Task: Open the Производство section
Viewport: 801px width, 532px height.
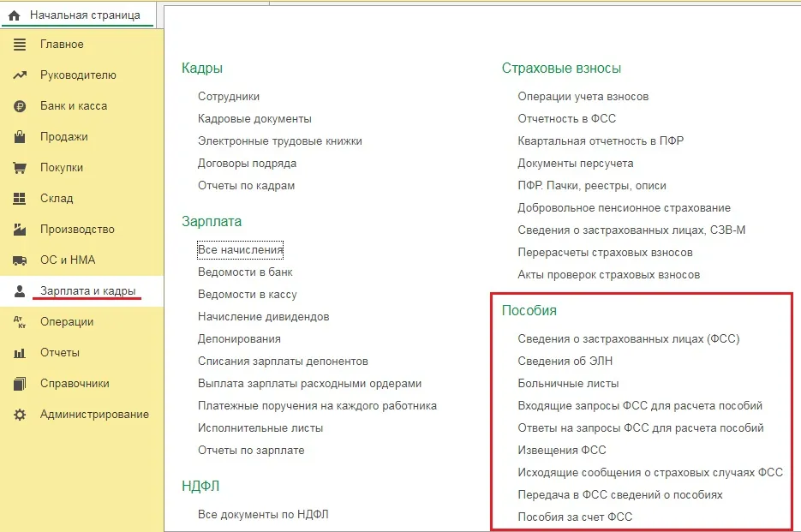Action: coord(77,230)
